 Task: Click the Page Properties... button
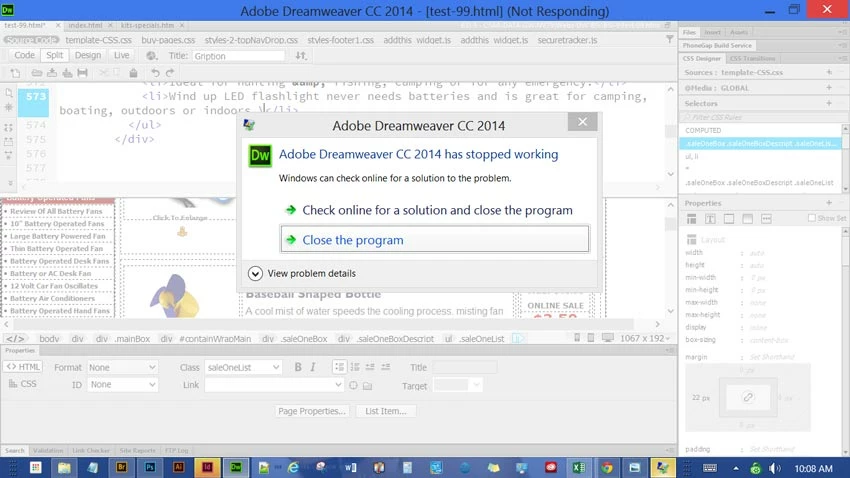click(x=312, y=411)
